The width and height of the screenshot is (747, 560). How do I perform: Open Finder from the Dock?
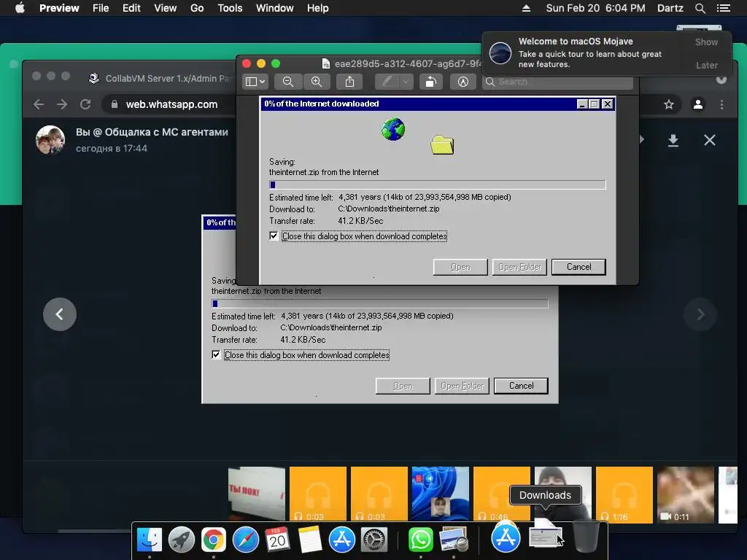[x=149, y=540]
